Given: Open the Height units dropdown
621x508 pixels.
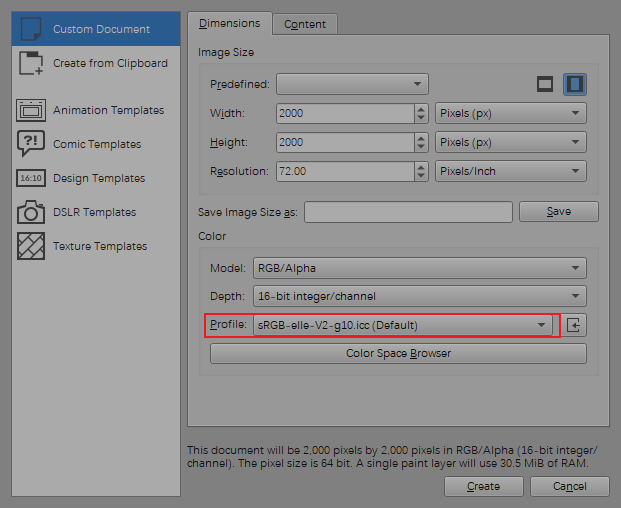Looking at the screenshot, I should tap(511, 142).
